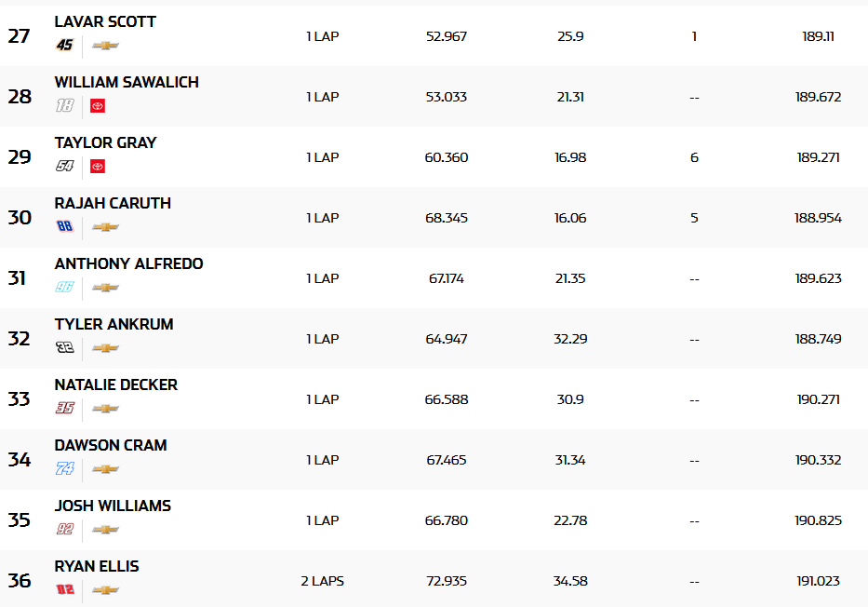Open Lavar Scott's driver name link
The height and width of the screenshot is (607, 868).
point(105,21)
